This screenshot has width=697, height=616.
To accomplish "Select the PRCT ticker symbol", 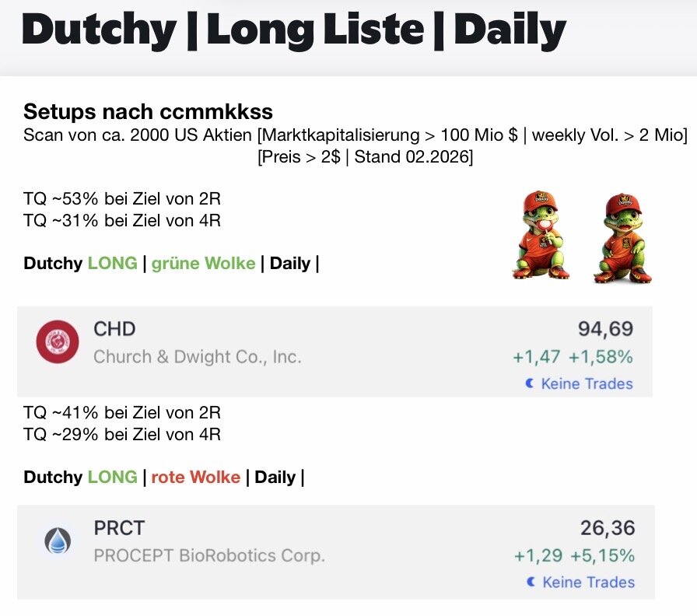I will [x=119, y=528].
